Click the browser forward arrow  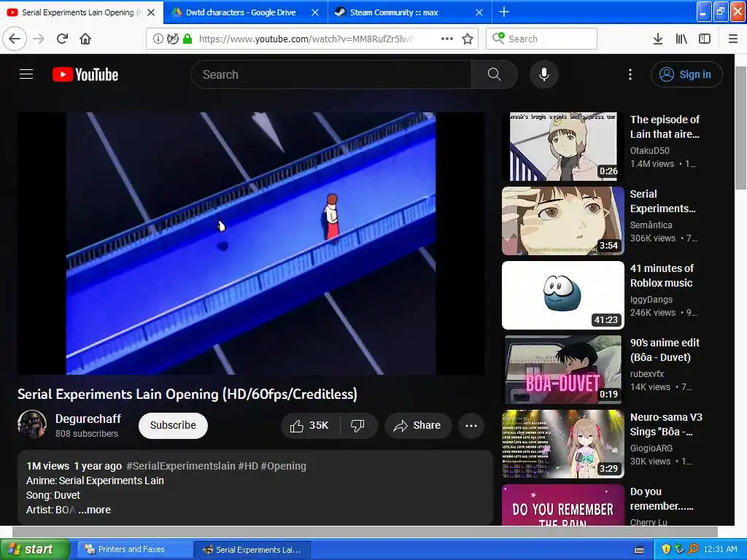coord(39,39)
